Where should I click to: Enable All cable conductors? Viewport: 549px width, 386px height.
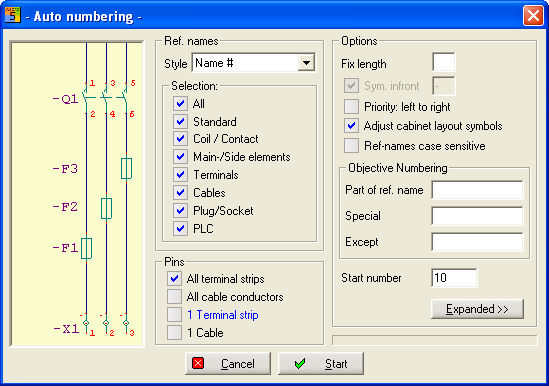174,297
